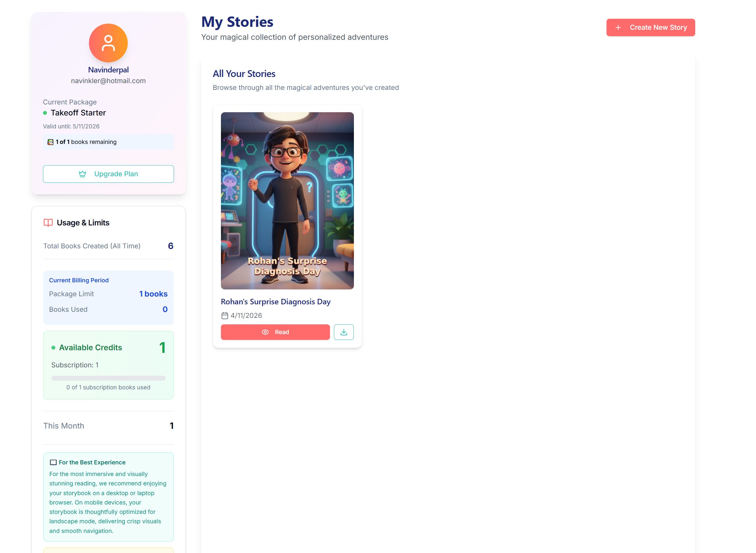
Task: Open the Upgrade Plan button
Action: [x=108, y=174]
